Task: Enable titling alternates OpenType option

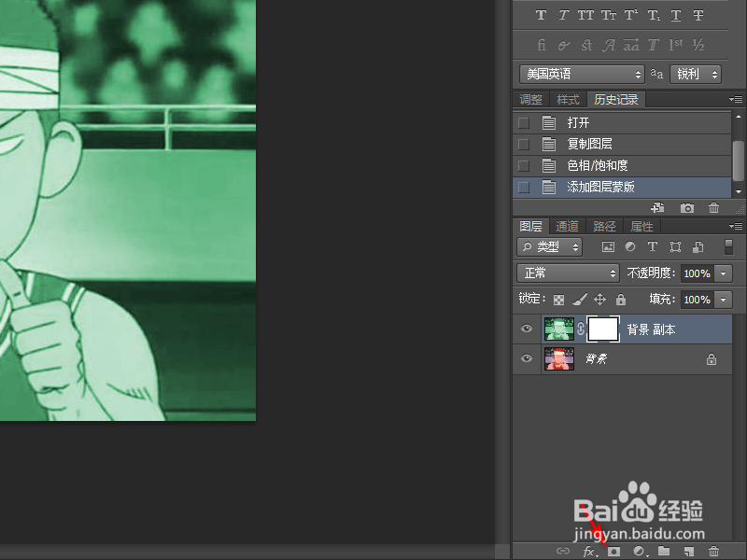Action: click(x=653, y=45)
